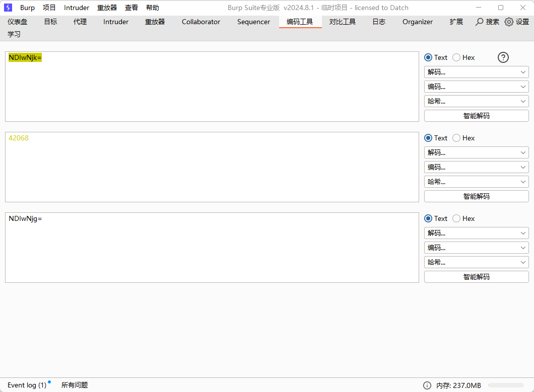Switch to the 对比工具 tab
Screen dimensions: 534x392
pos(342,22)
